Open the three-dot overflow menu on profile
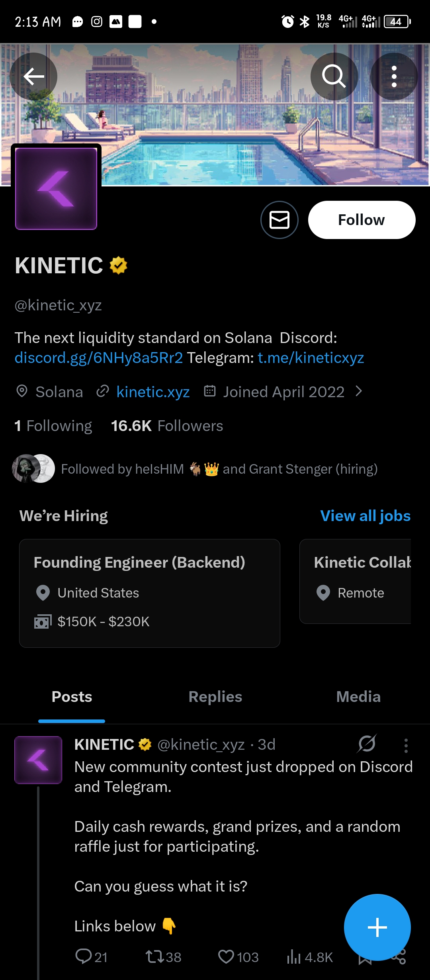430x980 pixels. 394,76
